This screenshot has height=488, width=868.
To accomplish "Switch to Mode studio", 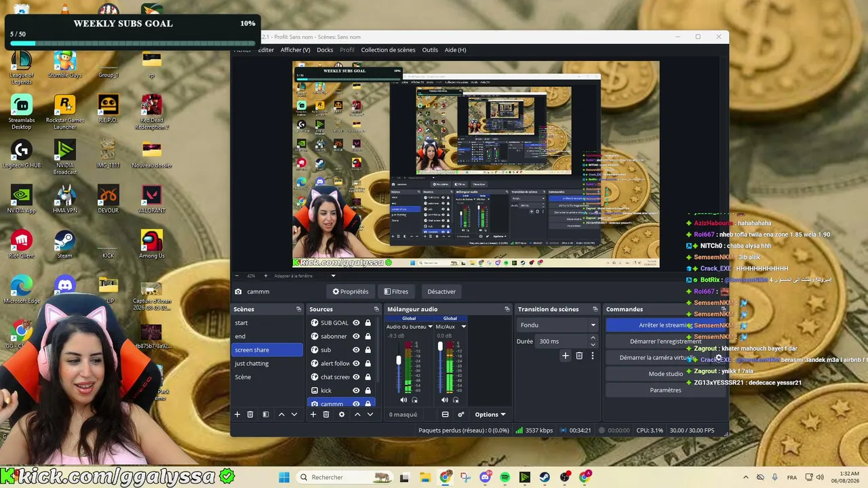I will tap(665, 374).
